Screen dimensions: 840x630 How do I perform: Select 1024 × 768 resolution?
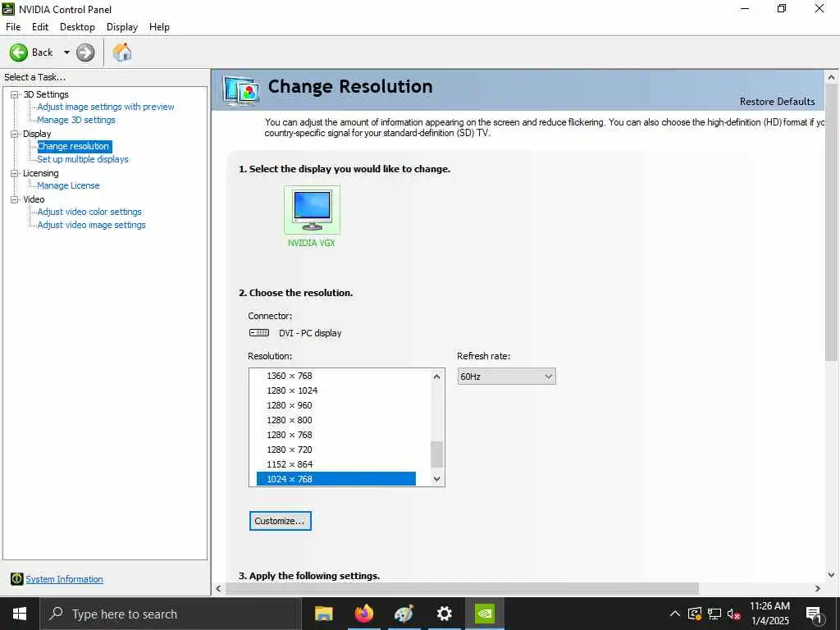point(336,479)
